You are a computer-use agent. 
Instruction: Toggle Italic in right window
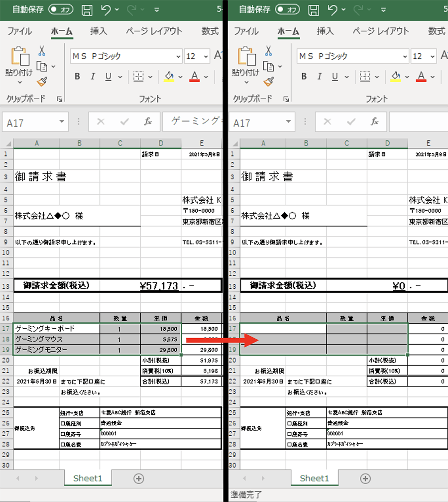click(x=320, y=77)
